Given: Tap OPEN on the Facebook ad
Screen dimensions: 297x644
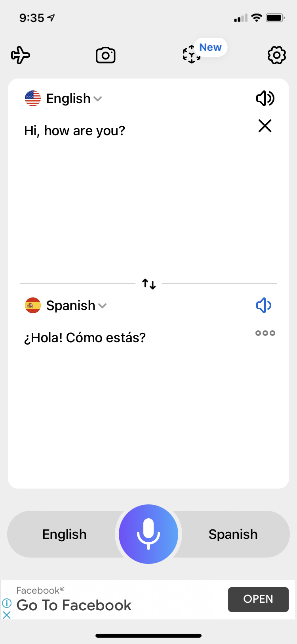Looking at the screenshot, I should (258, 599).
